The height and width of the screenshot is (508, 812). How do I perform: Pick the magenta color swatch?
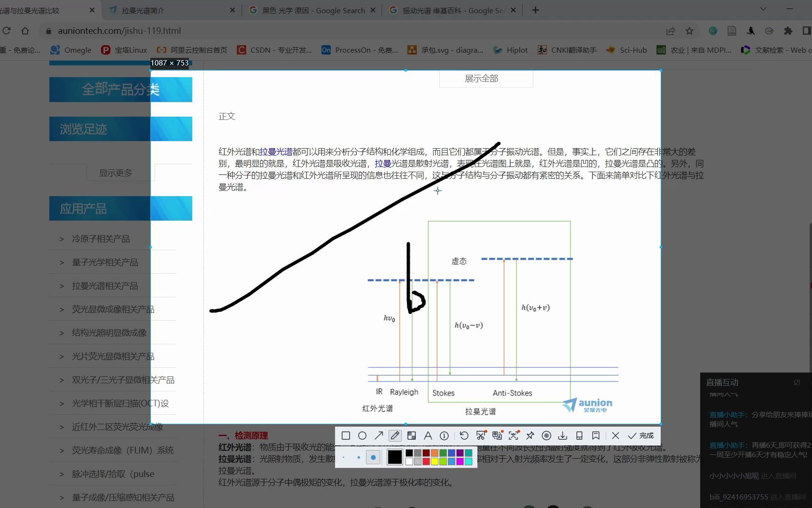(460, 461)
